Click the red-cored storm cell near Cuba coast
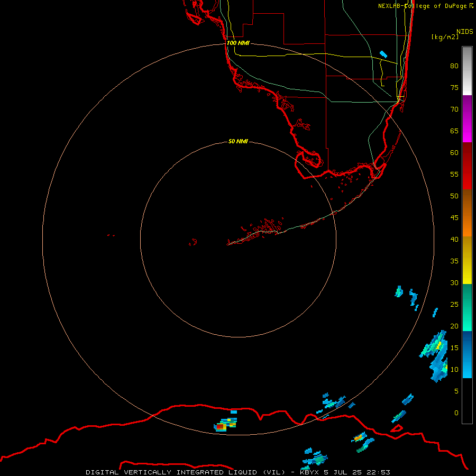 pos(225,424)
